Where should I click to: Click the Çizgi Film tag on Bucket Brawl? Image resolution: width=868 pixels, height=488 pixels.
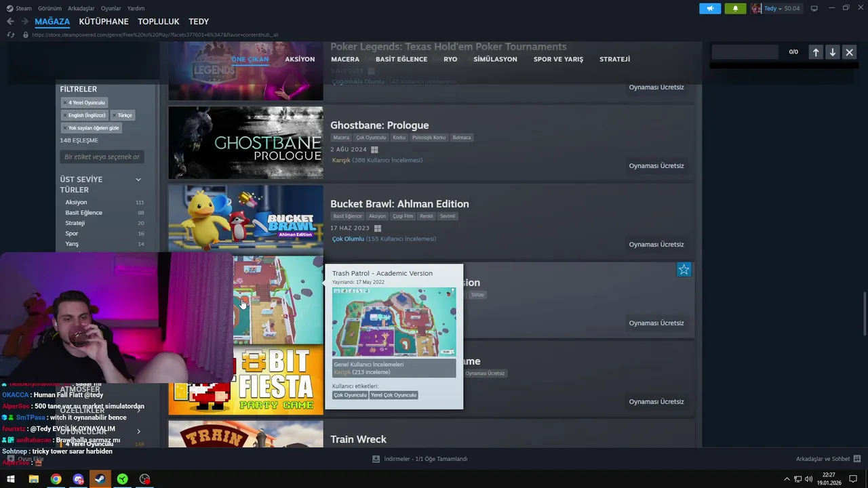[403, 216]
